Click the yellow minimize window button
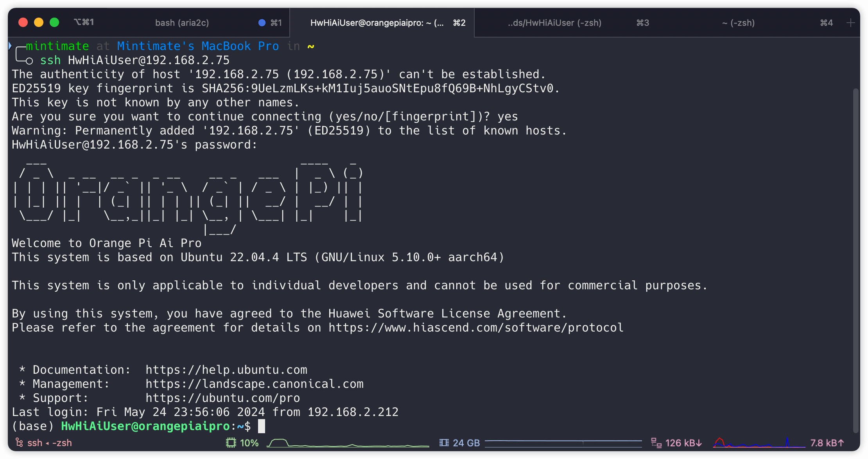The height and width of the screenshot is (459, 868). pyautogui.click(x=39, y=22)
